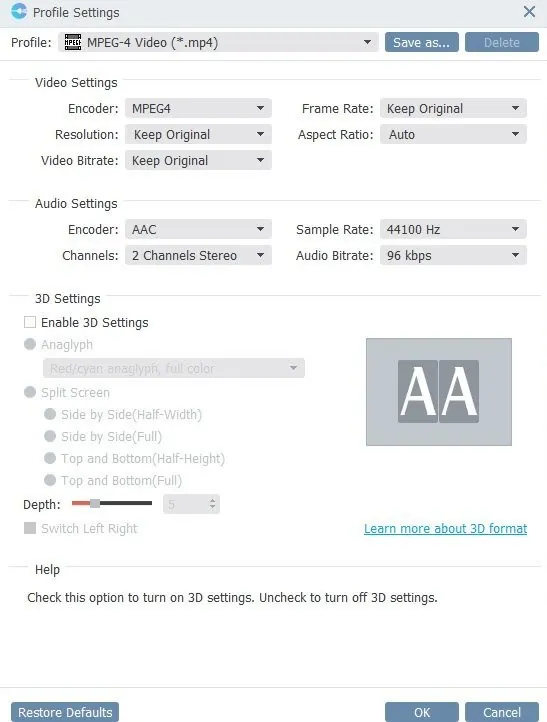
Task: Click the Depth value up stepper arrow
Action: click(212, 501)
